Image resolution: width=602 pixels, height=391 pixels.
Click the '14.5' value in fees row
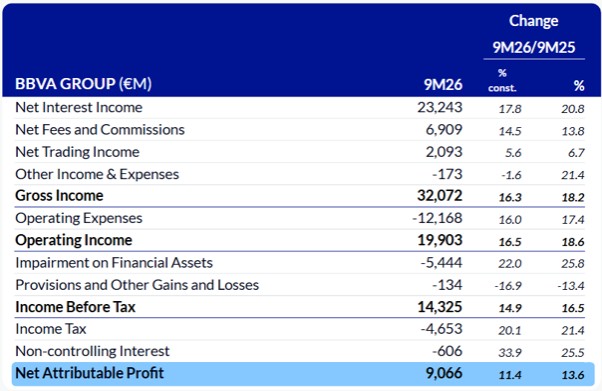coord(510,131)
